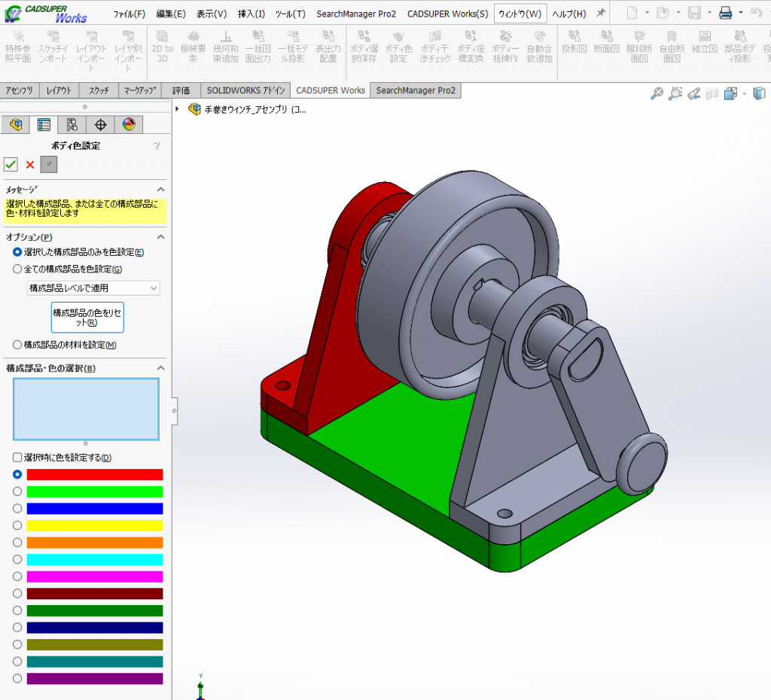Select 全ての構成部品を色設定 radio option
Image resolution: width=771 pixels, height=700 pixels.
tap(17, 269)
